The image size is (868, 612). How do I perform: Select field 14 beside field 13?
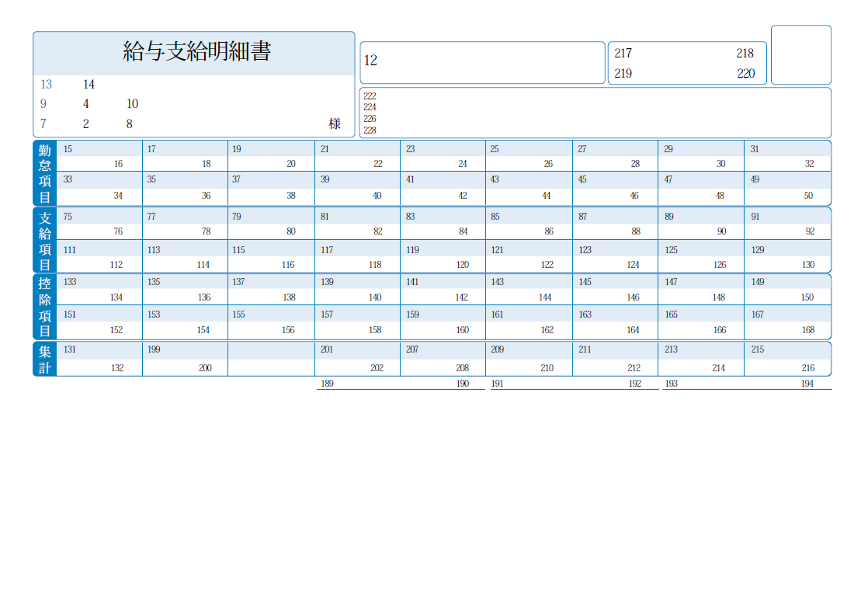(89, 85)
